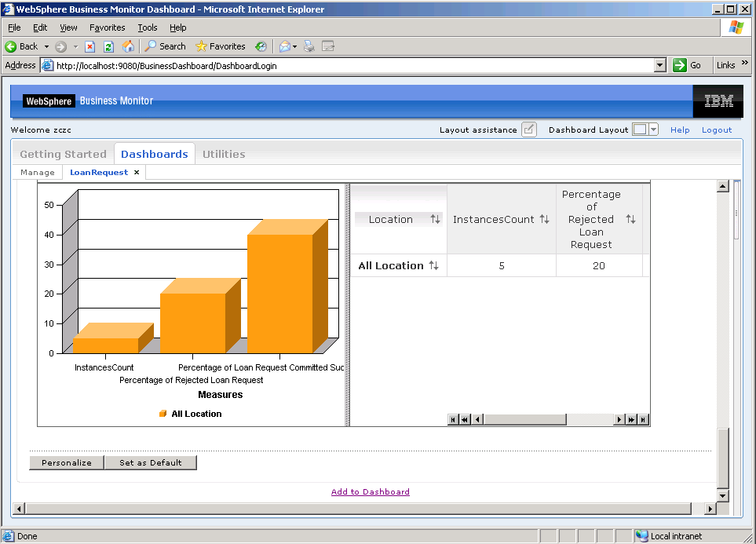Open the View menu

68,27
